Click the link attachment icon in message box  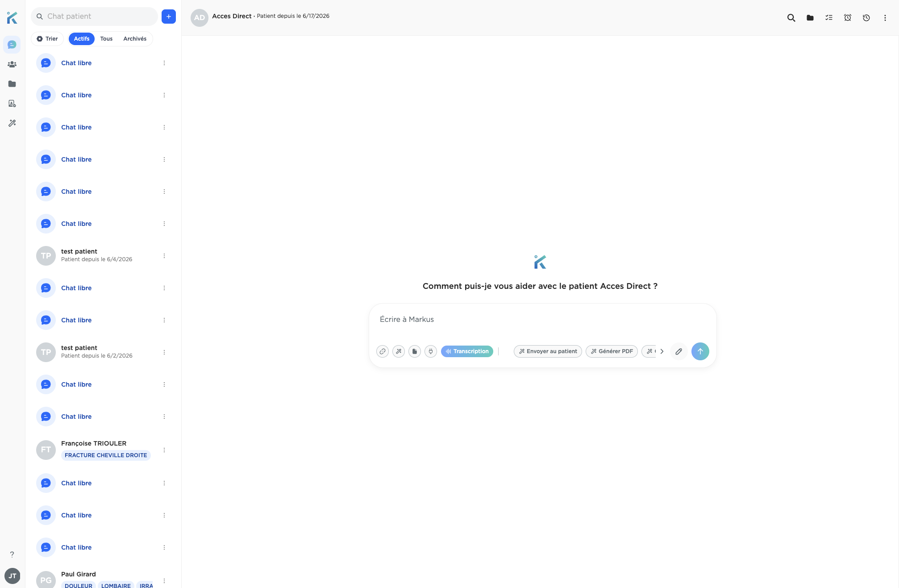click(x=383, y=351)
